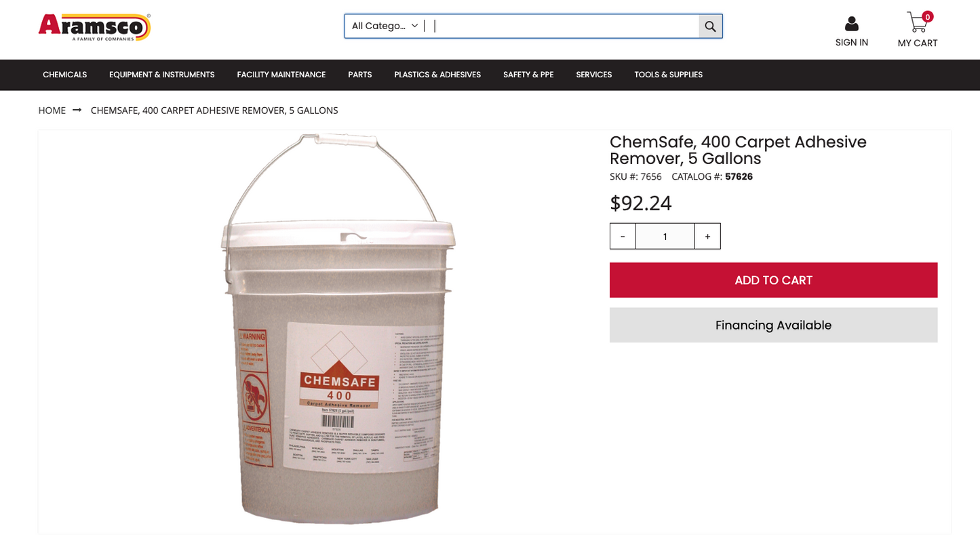
Task: Open the Parts menu
Action: [x=360, y=75]
